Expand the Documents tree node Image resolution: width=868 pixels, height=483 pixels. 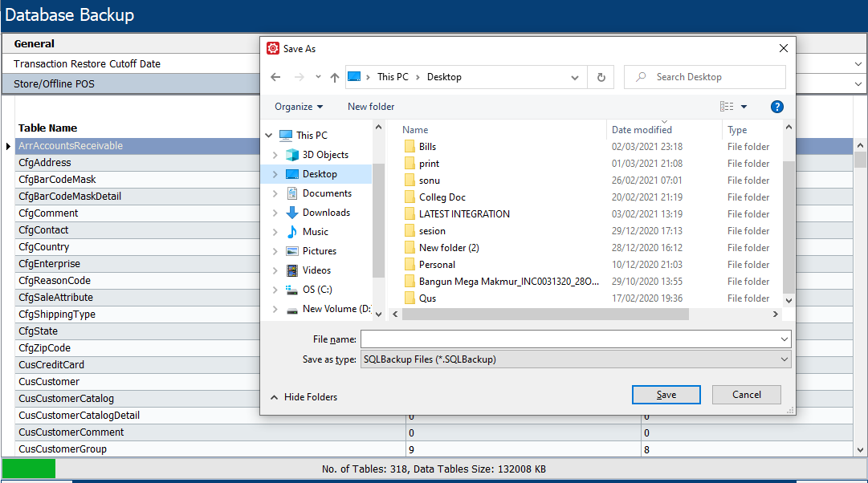(275, 193)
